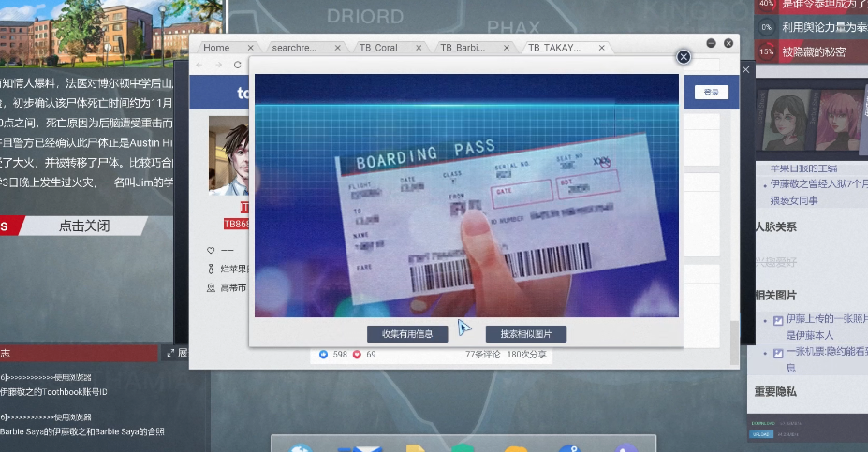Click the blue like reaction icon
This screenshot has width=868, height=452.
(324, 355)
